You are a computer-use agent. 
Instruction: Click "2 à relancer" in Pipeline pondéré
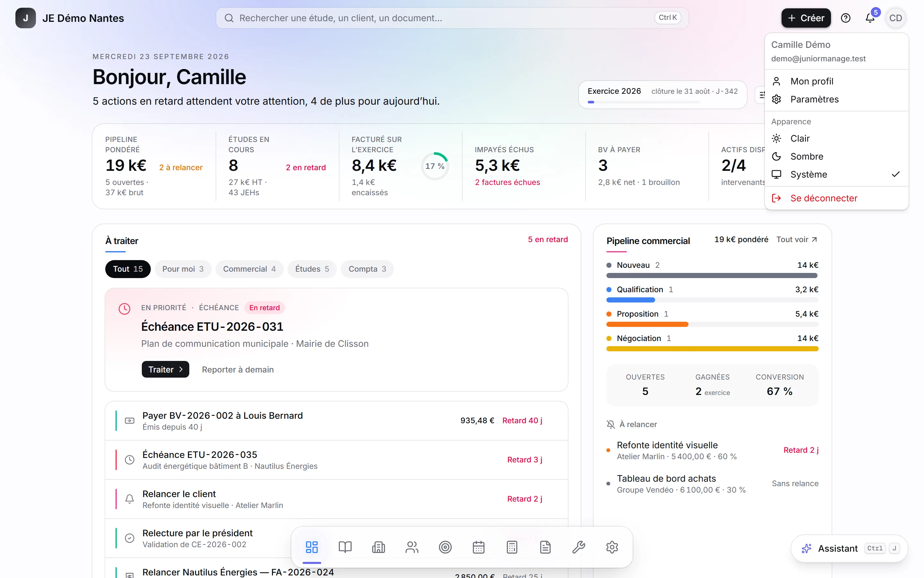[x=181, y=167]
